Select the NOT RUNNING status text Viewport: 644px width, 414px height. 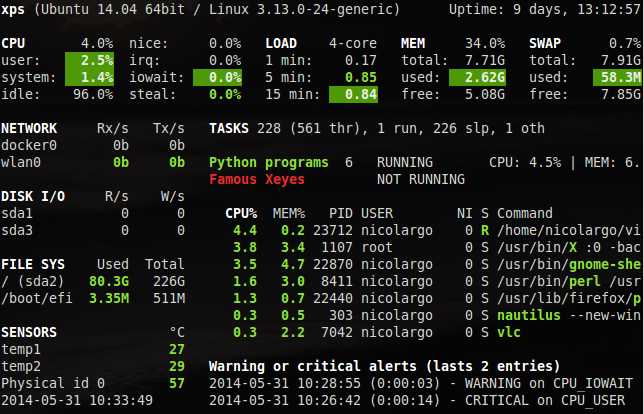pyautogui.click(x=421, y=179)
